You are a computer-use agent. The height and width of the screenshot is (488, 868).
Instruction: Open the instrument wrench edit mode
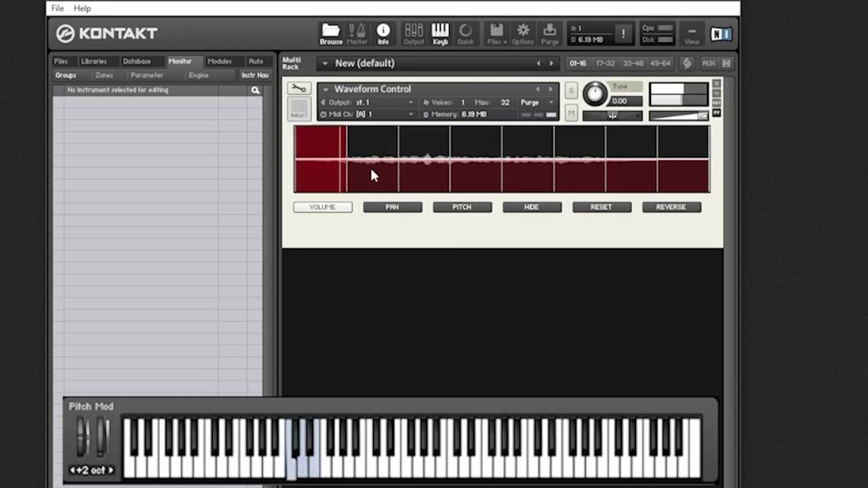click(x=298, y=89)
